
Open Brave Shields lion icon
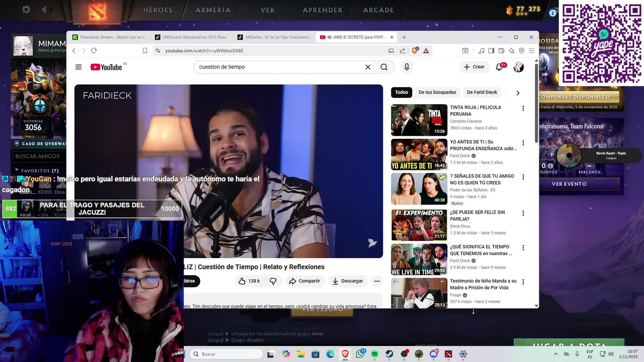coord(415,50)
